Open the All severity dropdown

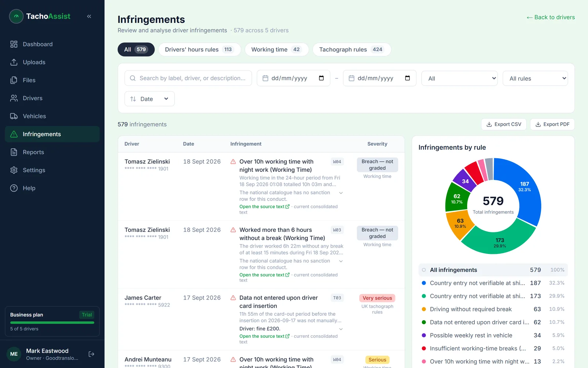click(x=459, y=78)
